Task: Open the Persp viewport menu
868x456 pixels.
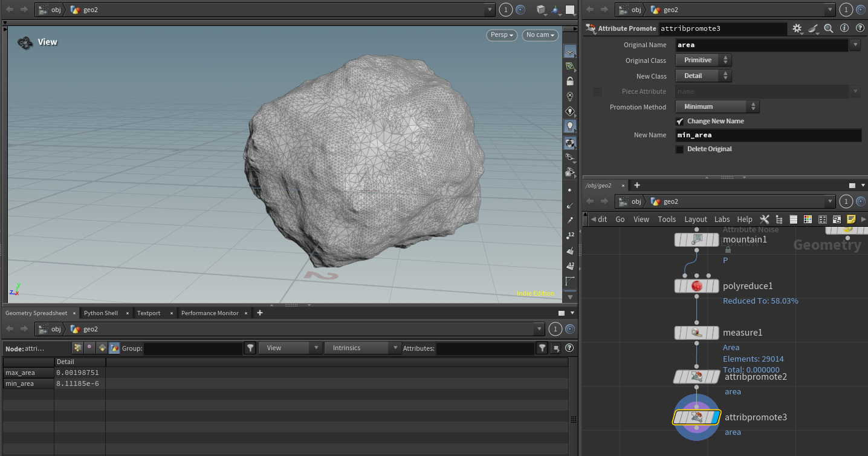Action: (502, 35)
